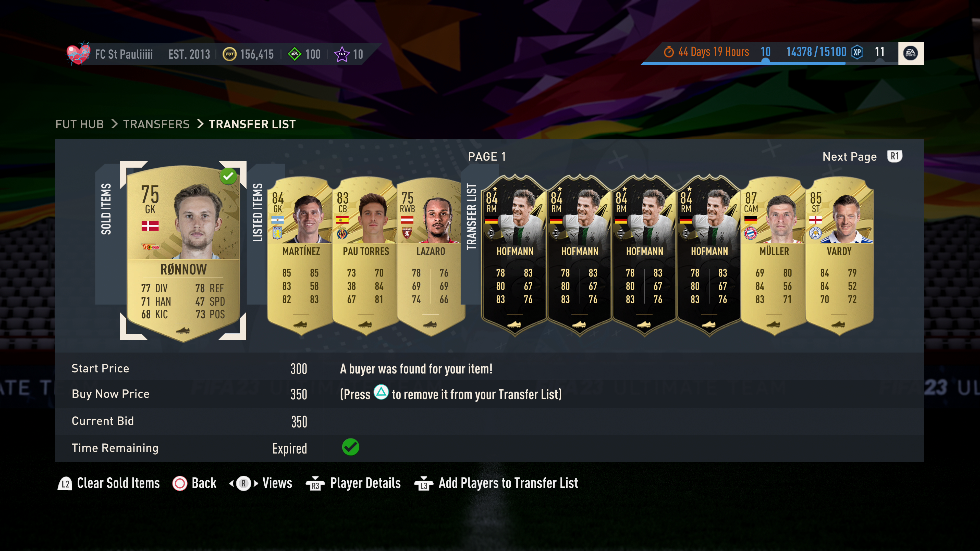Click the FC St Pauliiiii club crest
980x551 pixels.
(78, 54)
